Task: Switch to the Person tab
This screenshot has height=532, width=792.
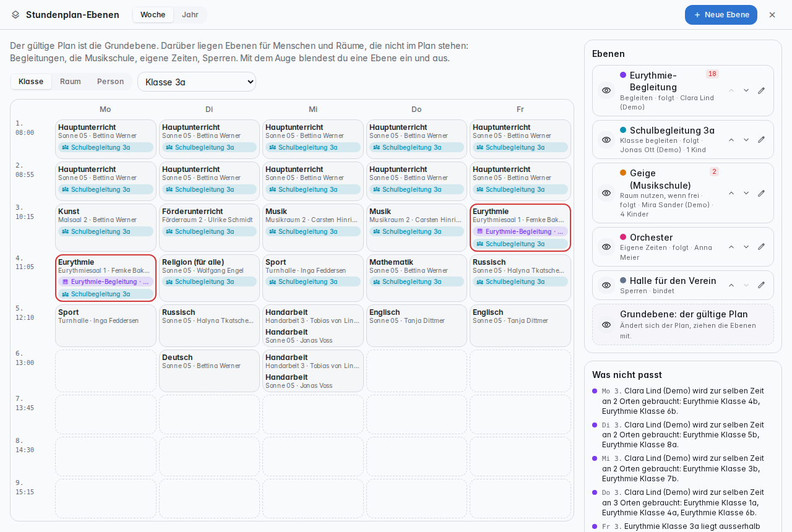Action: (110, 82)
